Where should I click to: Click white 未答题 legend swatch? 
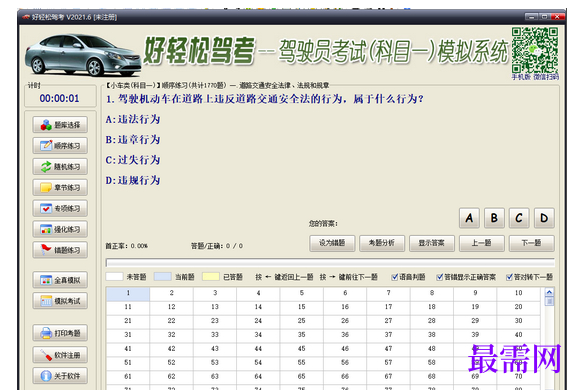click(x=114, y=276)
